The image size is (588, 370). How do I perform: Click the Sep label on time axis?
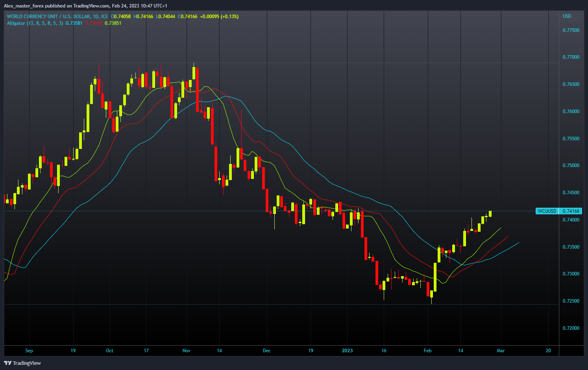coord(29,351)
